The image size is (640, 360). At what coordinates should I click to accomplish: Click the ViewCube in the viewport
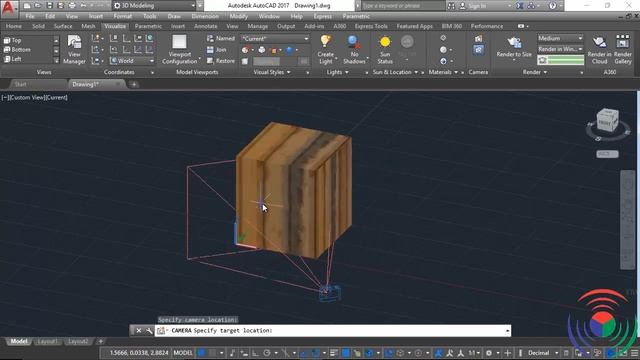[x=607, y=120]
